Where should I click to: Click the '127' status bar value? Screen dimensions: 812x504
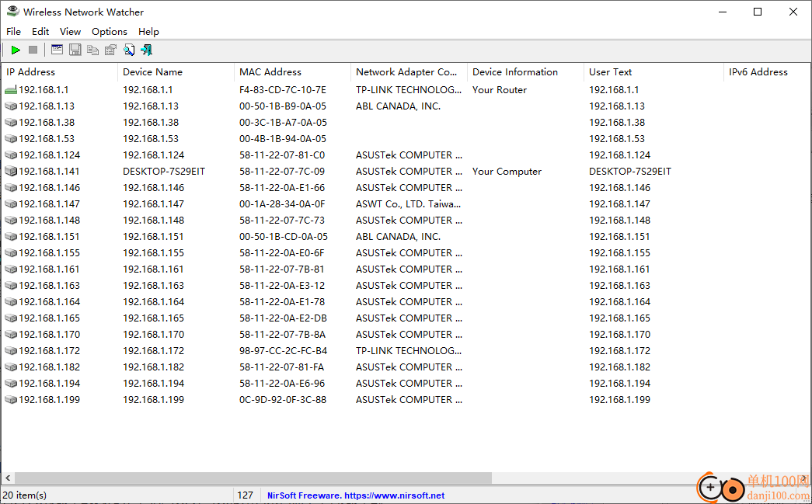pos(245,495)
